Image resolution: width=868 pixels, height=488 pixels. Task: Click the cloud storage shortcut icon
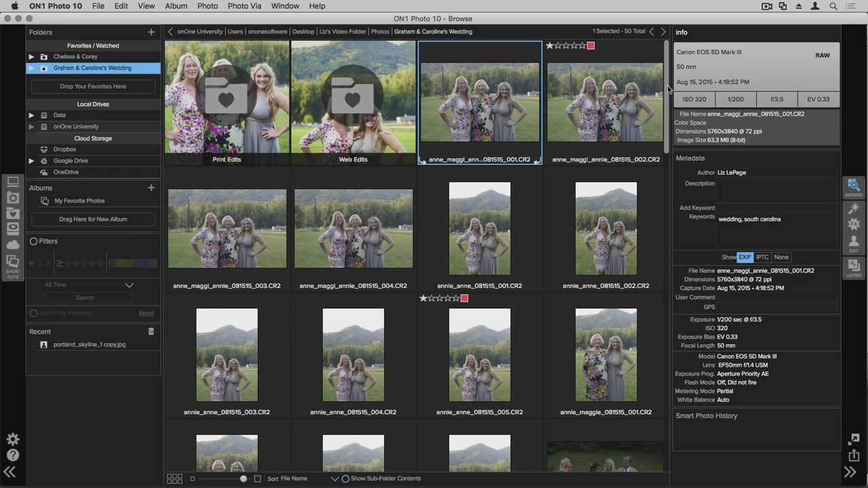[x=13, y=245]
